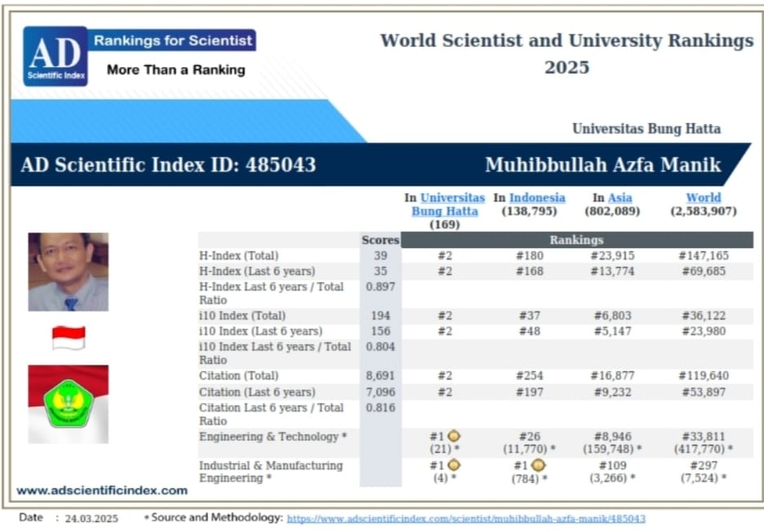
Task: Click the H-Index last 6 years score 35
Action: click(x=380, y=272)
